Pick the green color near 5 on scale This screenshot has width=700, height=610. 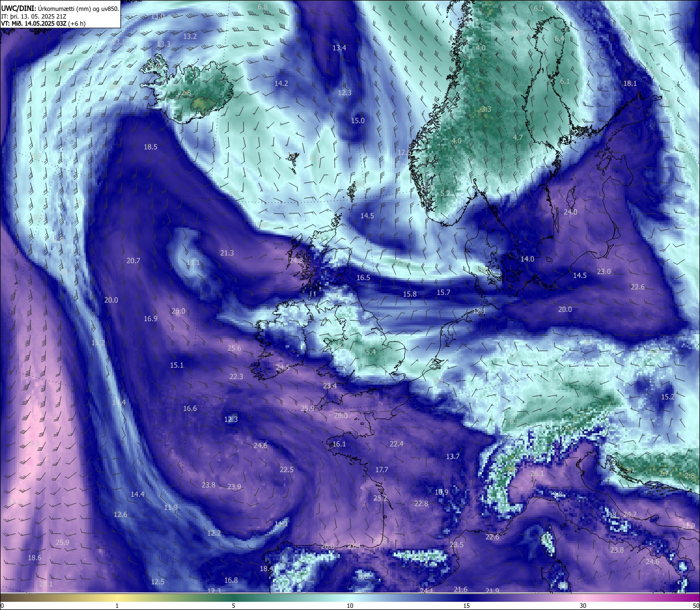click(x=234, y=597)
